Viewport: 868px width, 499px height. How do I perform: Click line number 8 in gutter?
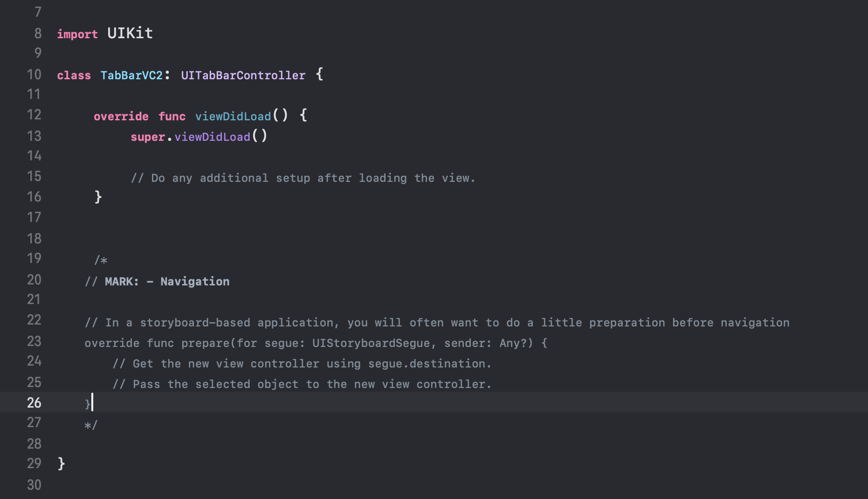tap(38, 34)
